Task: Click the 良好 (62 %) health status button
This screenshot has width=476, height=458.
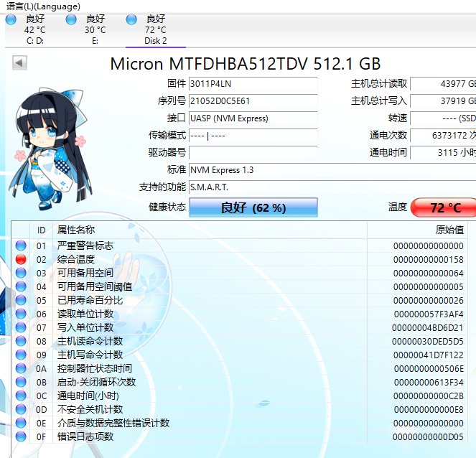Action: [x=253, y=207]
